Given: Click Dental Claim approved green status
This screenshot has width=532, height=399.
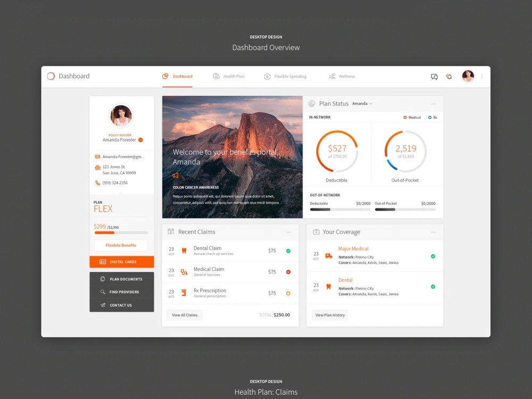Looking at the screenshot, I should click(x=288, y=251).
